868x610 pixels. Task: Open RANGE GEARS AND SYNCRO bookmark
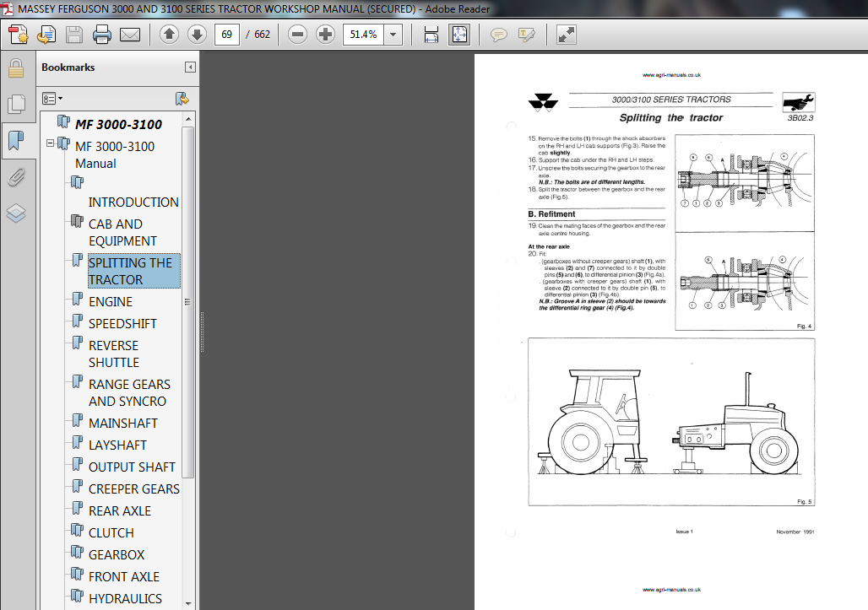pyautogui.click(x=129, y=392)
